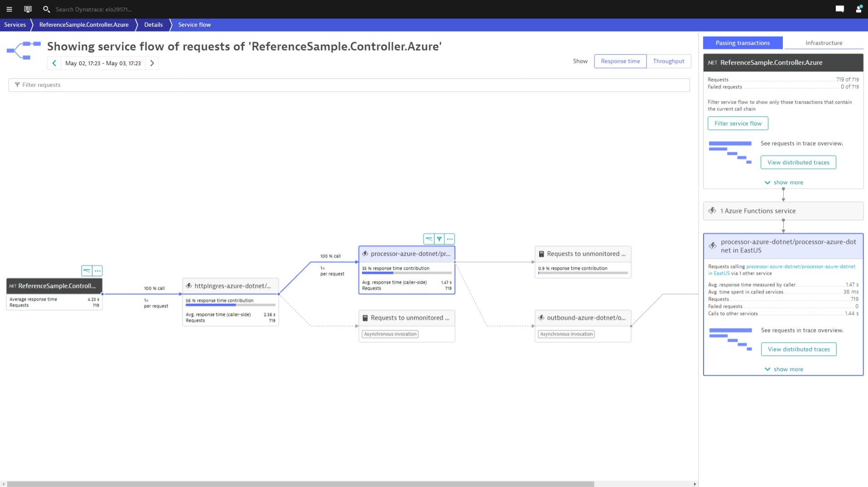The height and width of the screenshot is (487, 868).
Task: Click the Search Dynatrace field
Action: pos(94,9)
